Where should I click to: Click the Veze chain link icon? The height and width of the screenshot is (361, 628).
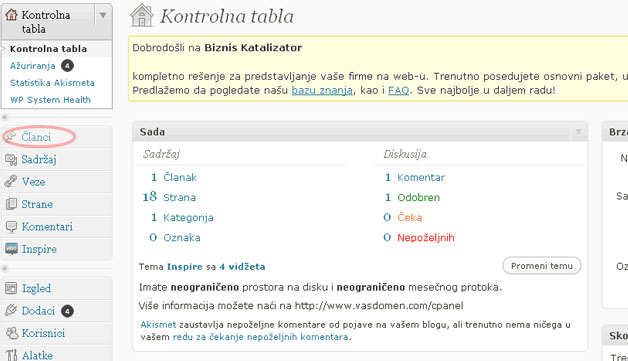[x=11, y=182]
